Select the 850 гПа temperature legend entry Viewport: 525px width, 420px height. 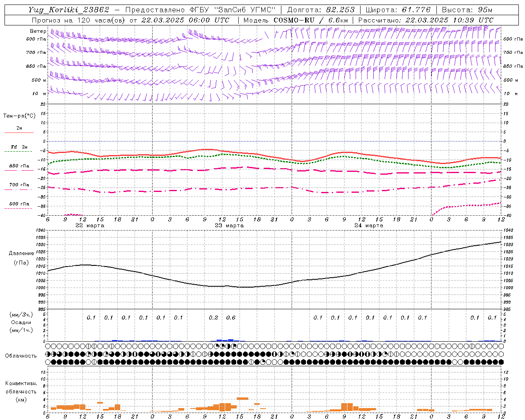point(19,166)
